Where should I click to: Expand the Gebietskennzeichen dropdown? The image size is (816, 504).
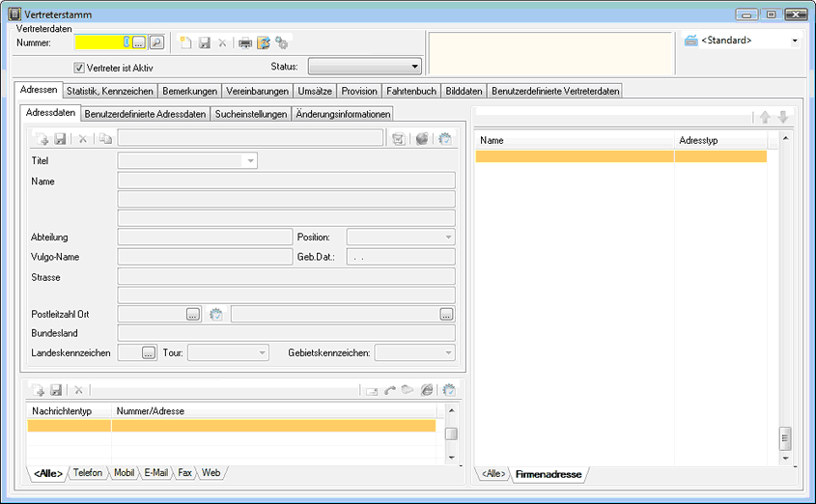(448, 352)
